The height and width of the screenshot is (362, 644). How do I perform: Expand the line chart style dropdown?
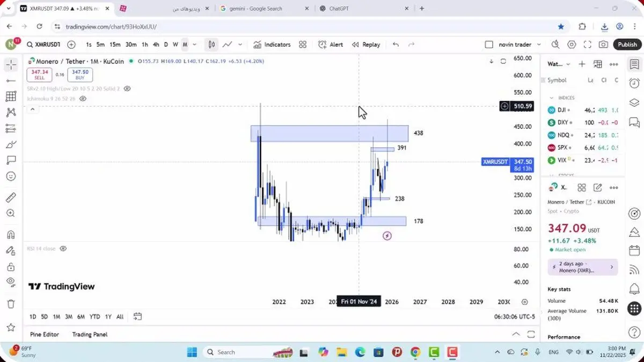240,45
